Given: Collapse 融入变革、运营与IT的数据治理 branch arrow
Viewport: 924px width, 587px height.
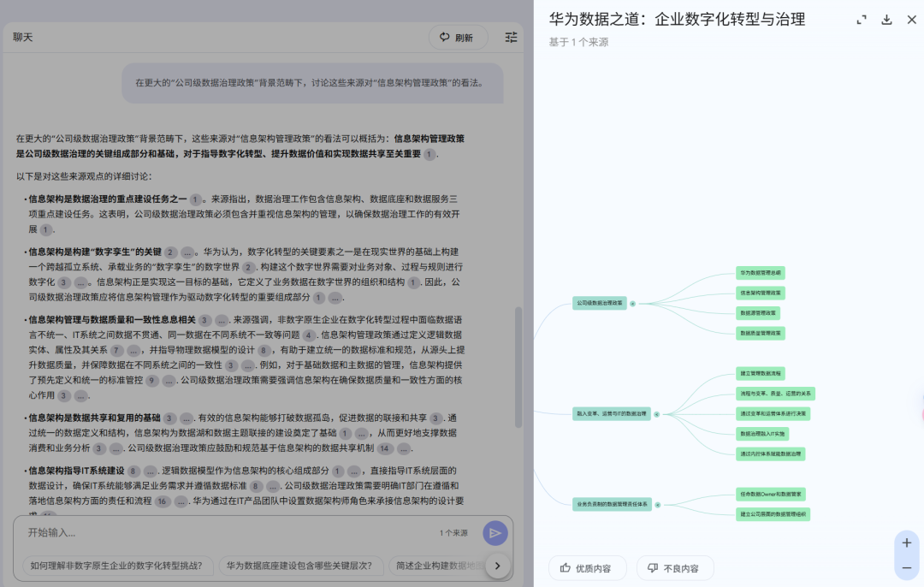Looking at the screenshot, I should tap(656, 414).
